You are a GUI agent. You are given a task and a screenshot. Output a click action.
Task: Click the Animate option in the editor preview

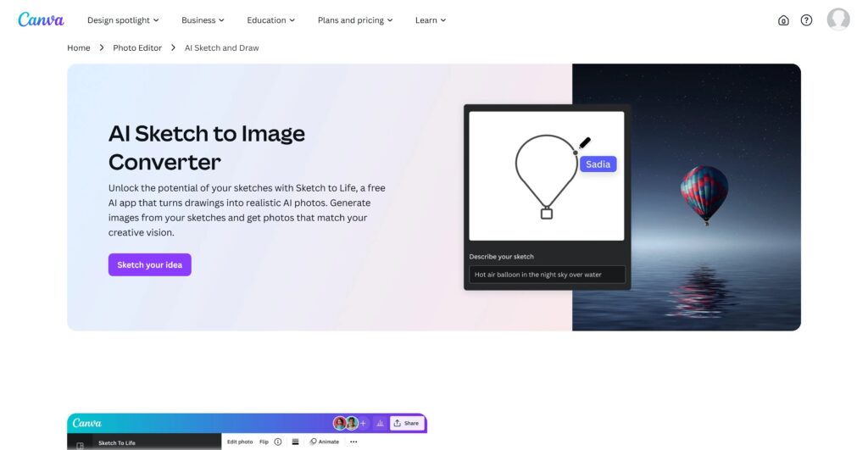[325, 442]
